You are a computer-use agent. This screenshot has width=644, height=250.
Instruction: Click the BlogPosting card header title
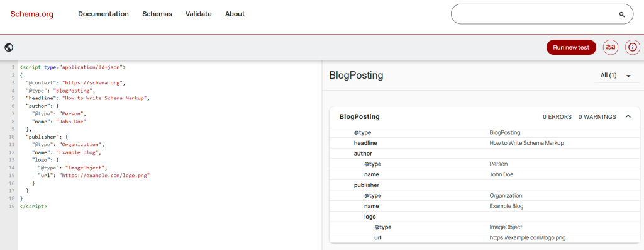pos(359,116)
